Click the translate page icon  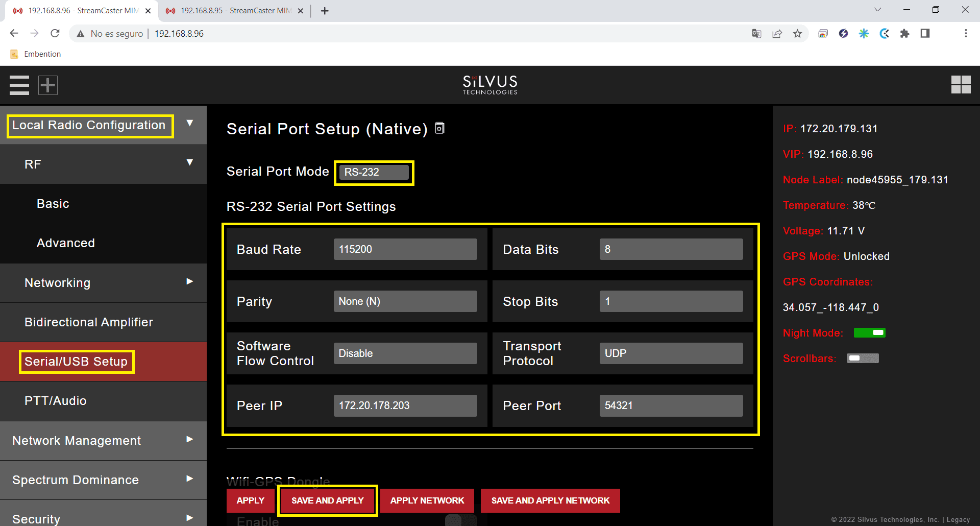click(x=756, y=34)
